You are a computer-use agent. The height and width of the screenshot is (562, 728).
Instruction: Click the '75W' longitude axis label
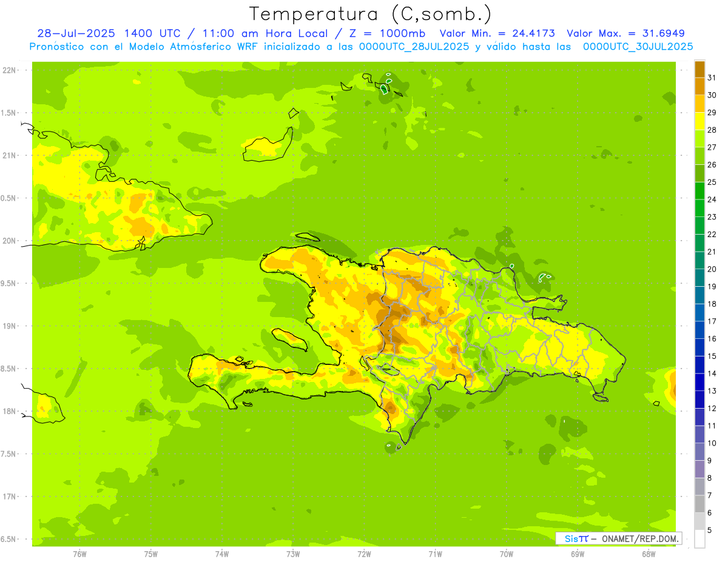tap(151, 554)
